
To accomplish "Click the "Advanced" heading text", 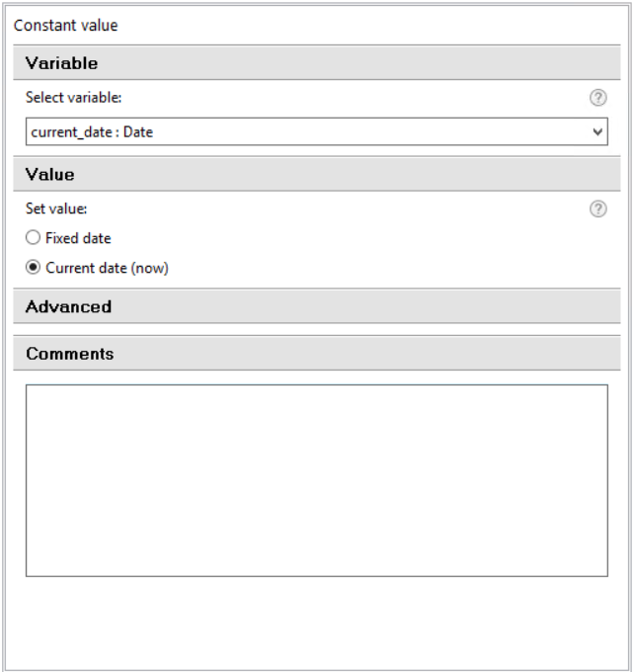I will [x=68, y=307].
